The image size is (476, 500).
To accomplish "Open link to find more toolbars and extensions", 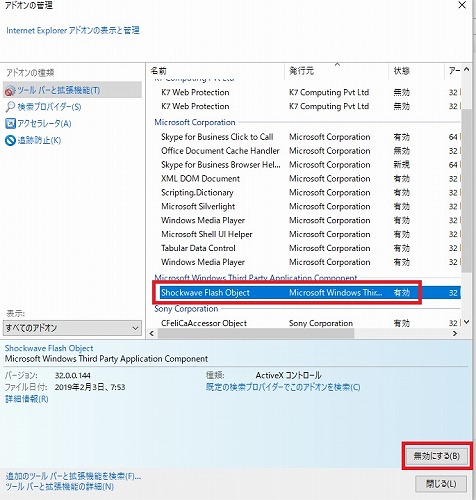I will coord(73,476).
